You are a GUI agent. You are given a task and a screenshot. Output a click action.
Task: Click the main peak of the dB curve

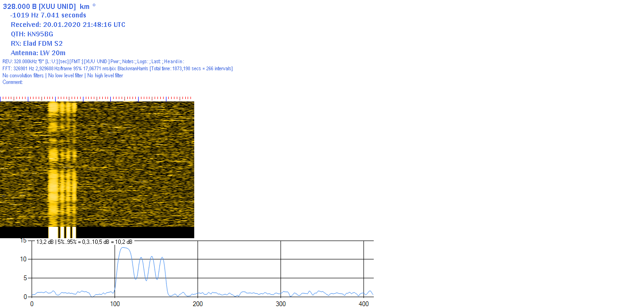[x=125, y=248]
